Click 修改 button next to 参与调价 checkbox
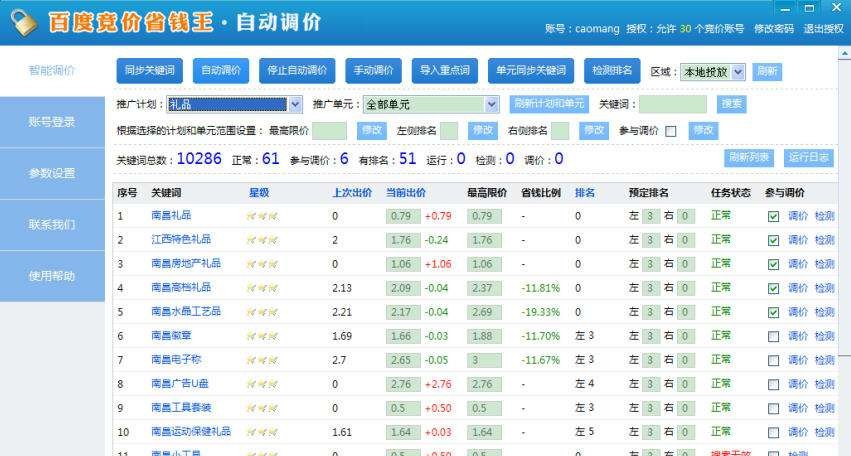This screenshot has width=851, height=456. point(703,130)
